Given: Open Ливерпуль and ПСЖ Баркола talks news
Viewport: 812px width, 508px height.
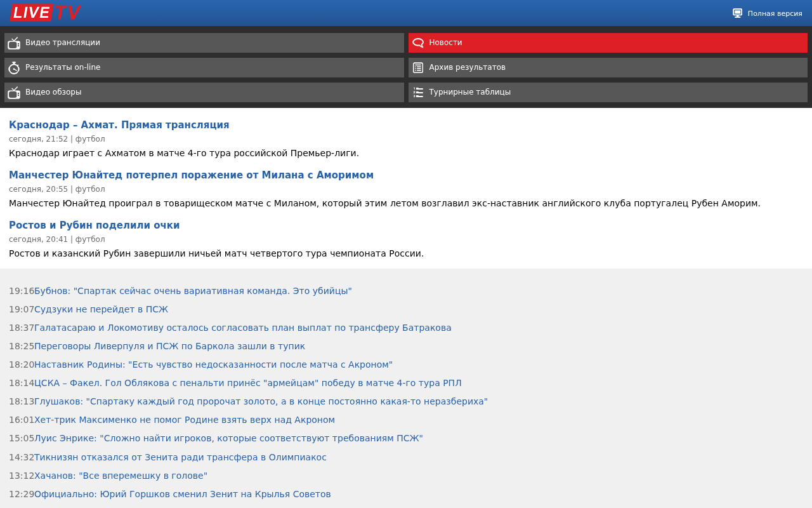Looking at the screenshot, I should [169, 346].
